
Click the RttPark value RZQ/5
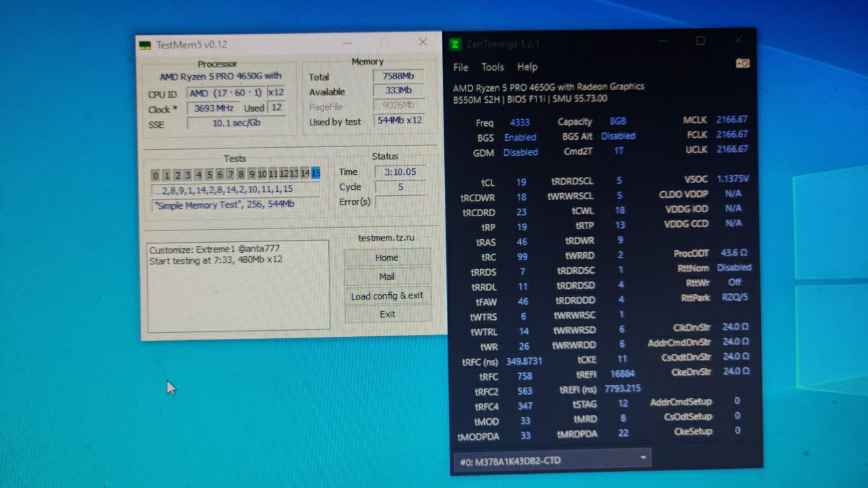[x=734, y=297]
